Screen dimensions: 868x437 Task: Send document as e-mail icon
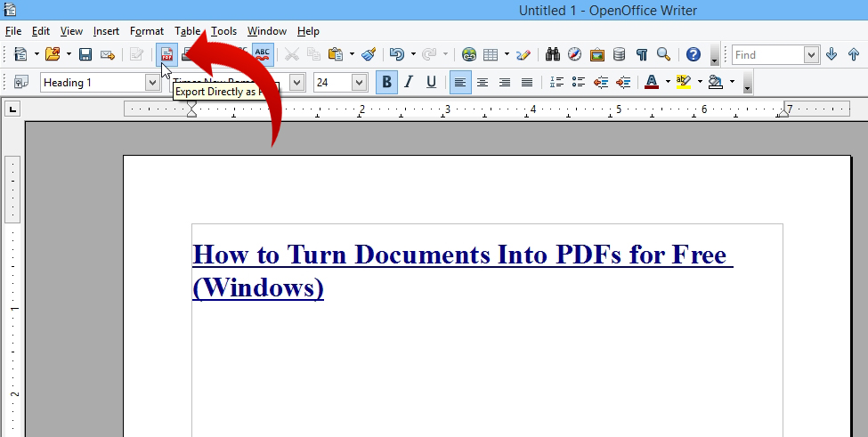[108, 54]
